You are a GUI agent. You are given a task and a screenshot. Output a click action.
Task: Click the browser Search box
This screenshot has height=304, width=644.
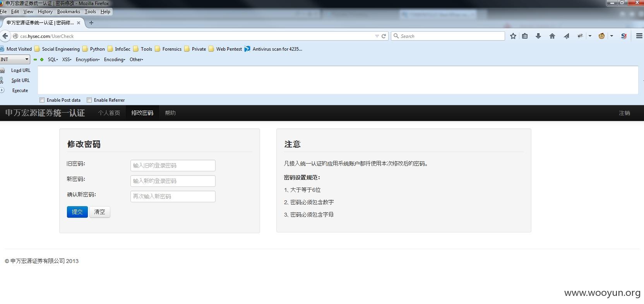click(448, 36)
